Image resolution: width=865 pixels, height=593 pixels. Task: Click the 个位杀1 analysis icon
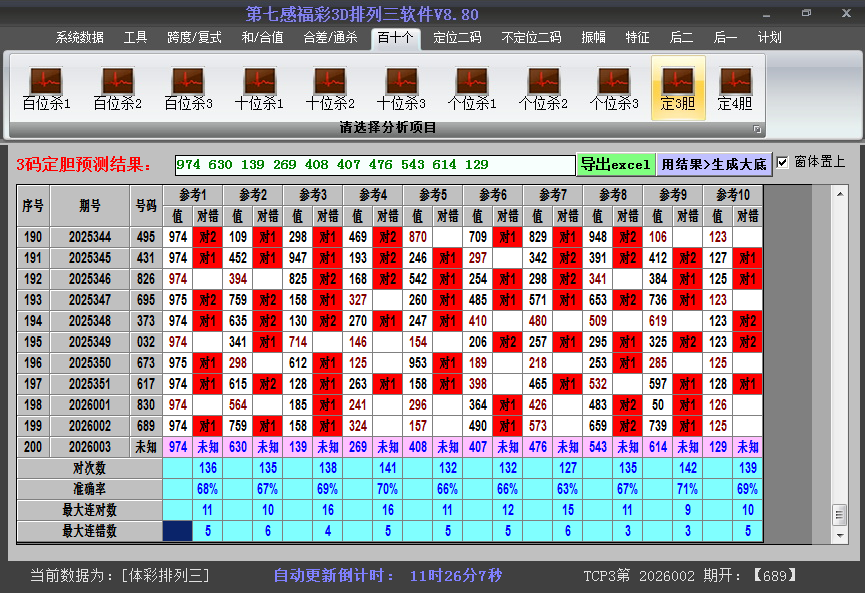point(472,85)
